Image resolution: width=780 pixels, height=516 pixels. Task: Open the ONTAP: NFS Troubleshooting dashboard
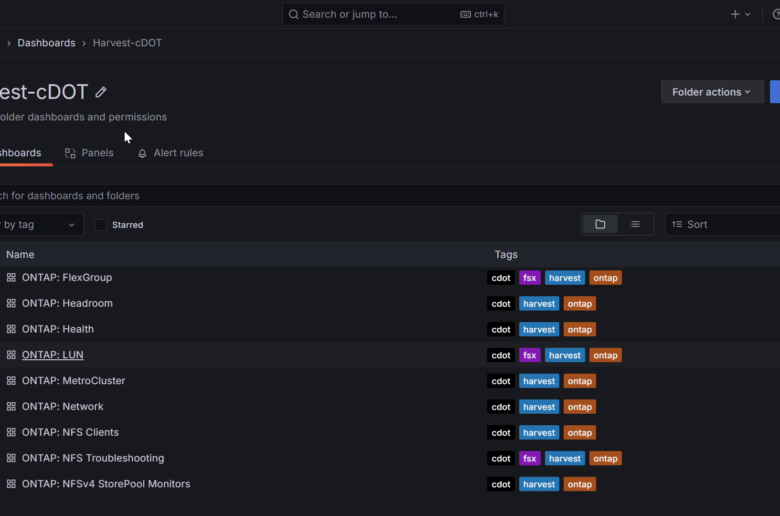[x=93, y=458]
